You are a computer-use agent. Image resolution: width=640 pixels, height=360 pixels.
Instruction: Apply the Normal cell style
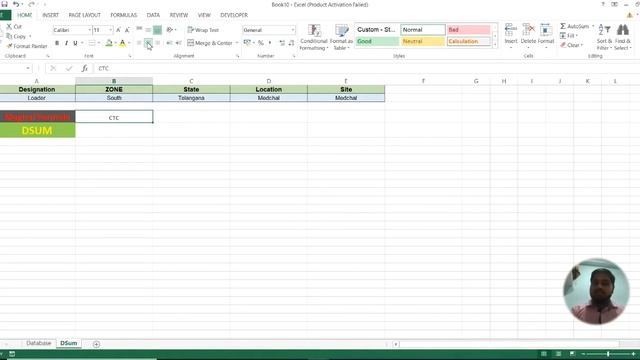point(422,30)
